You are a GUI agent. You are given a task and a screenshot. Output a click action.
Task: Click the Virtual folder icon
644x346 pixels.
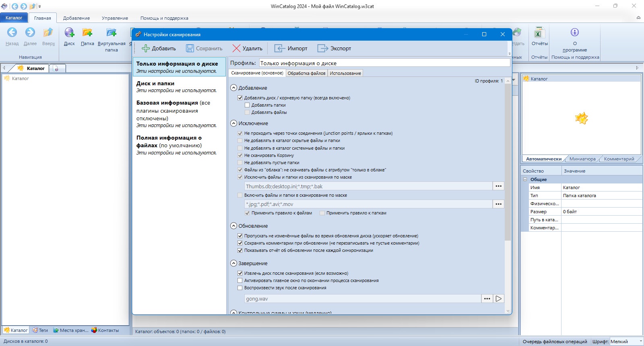coord(111,33)
